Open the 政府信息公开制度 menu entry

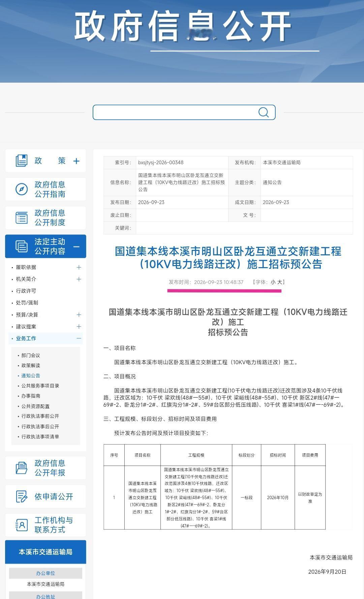coord(45,218)
